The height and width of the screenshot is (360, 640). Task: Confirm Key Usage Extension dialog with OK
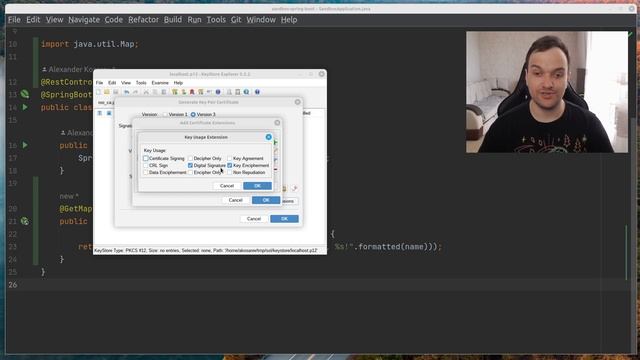pyautogui.click(x=257, y=186)
